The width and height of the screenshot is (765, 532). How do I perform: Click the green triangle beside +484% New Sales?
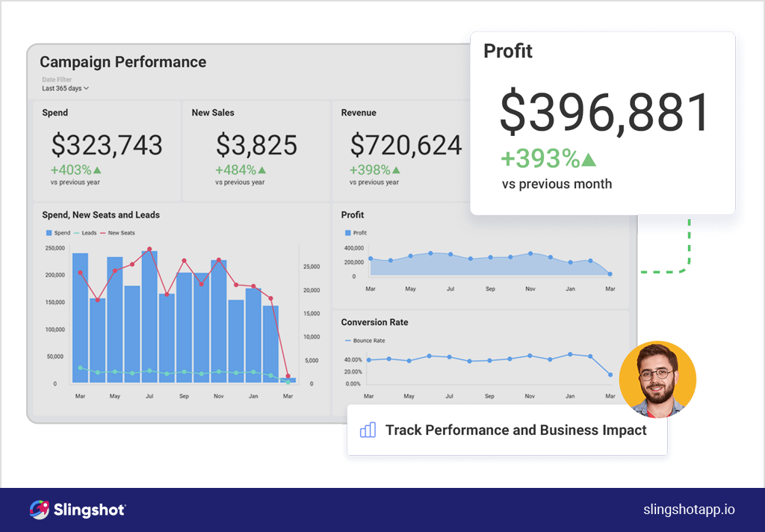click(x=262, y=170)
